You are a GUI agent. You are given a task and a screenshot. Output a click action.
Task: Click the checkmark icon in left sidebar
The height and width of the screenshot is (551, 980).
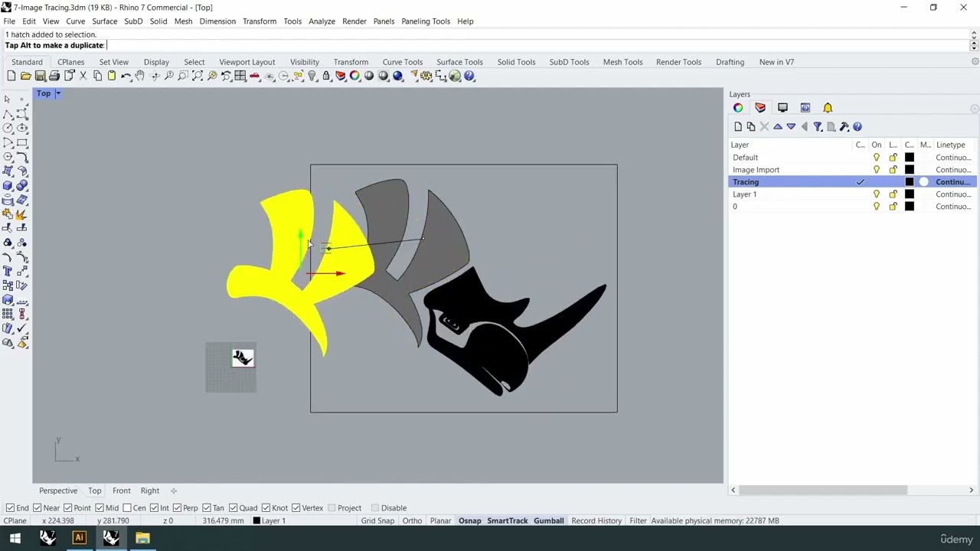click(x=21, y=328)
